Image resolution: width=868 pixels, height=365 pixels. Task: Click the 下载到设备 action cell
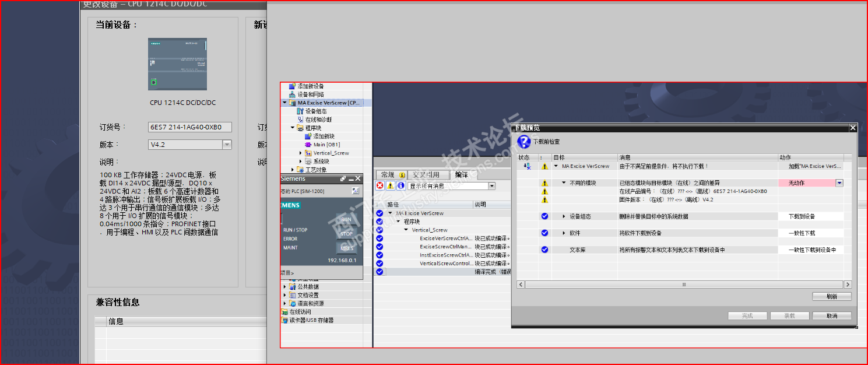811,216
